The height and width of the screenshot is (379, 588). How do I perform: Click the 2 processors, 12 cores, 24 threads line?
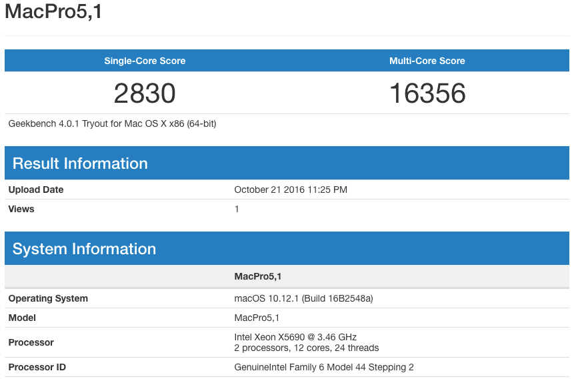coord(307,348)
